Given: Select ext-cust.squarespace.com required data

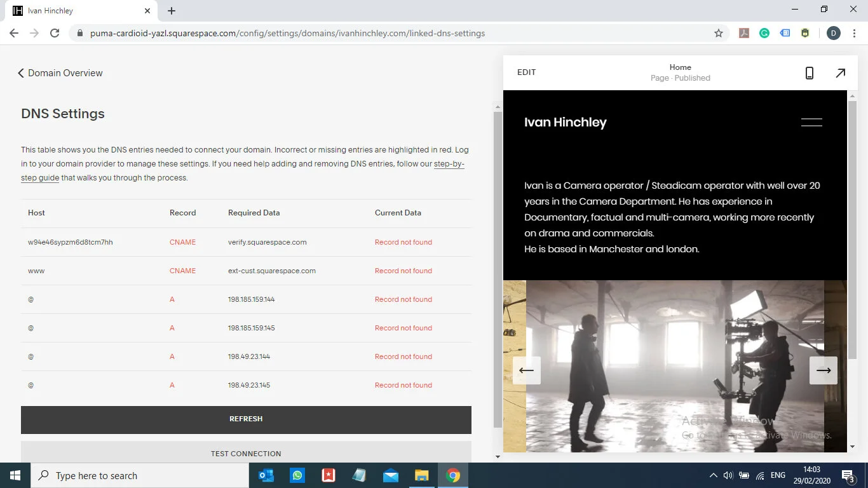Looking at the screenshot, I should point(272,271).
